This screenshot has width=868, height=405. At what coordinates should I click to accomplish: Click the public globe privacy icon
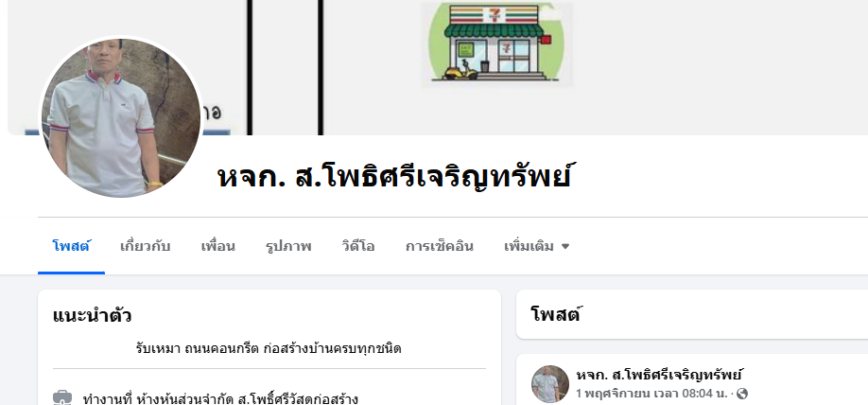pyautogui.click(x=742, y=394)
